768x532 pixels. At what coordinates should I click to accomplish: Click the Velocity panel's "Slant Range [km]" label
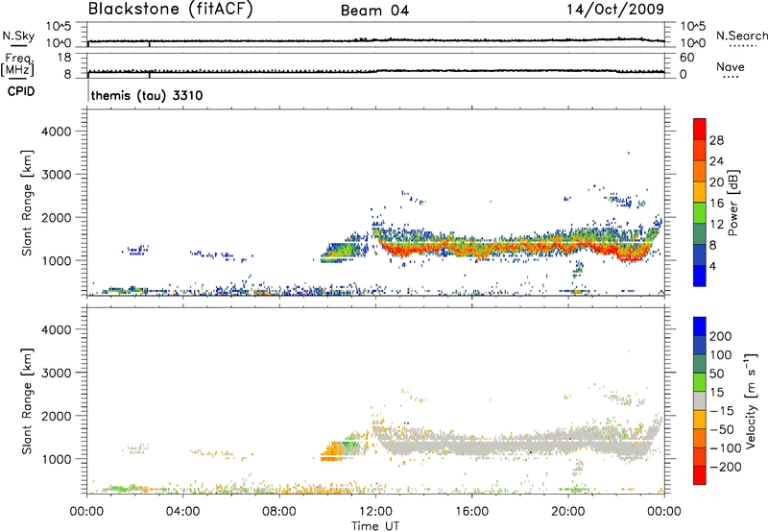(x=27, y=401)
